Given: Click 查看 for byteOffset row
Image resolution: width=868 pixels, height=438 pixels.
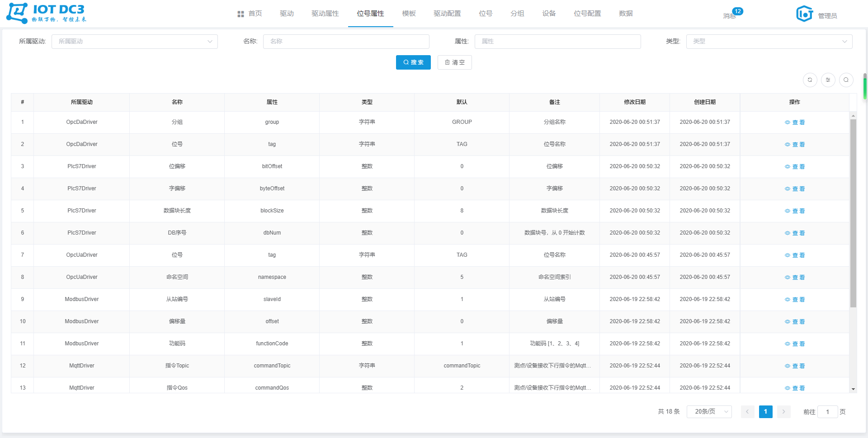Looking at the screenshot, I should coord(795,189).
